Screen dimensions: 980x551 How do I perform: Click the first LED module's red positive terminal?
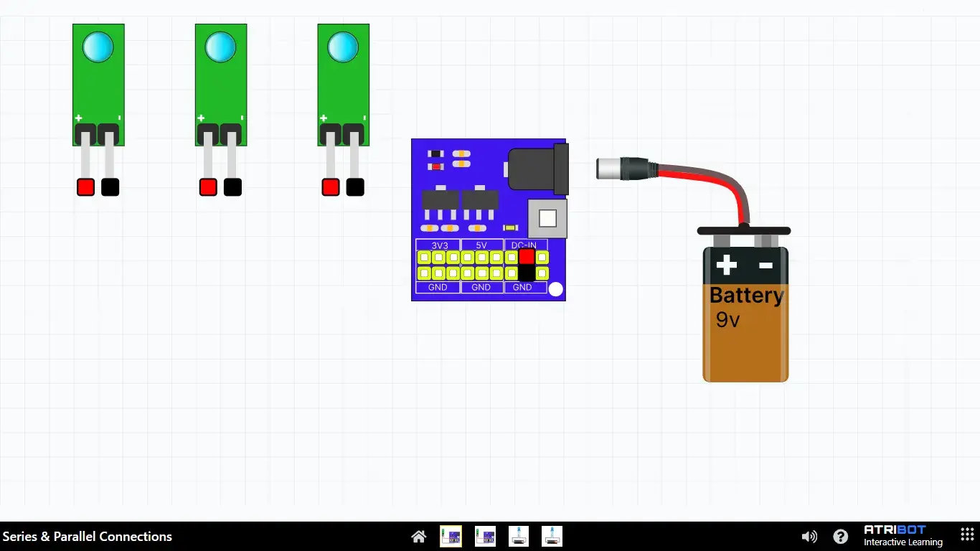click(85, 187)
